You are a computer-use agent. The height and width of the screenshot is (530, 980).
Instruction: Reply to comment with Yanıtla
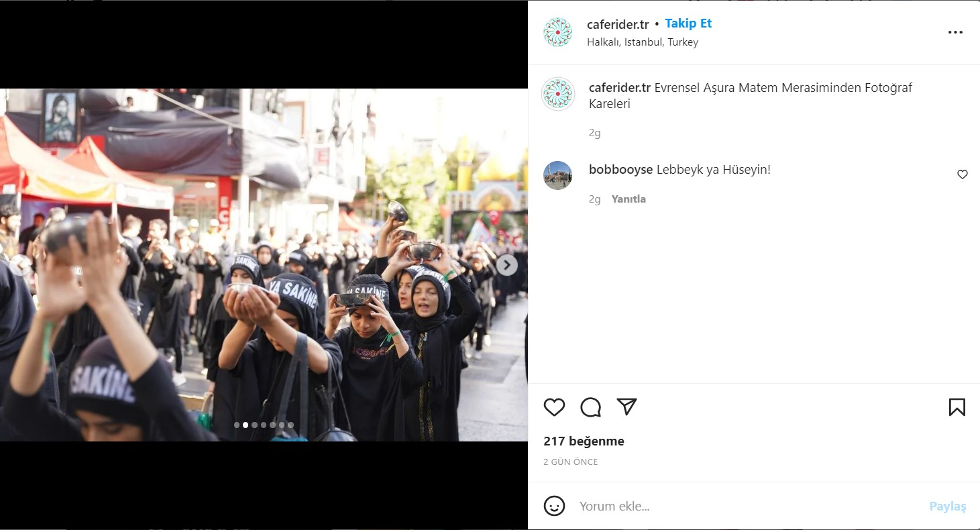629,199
